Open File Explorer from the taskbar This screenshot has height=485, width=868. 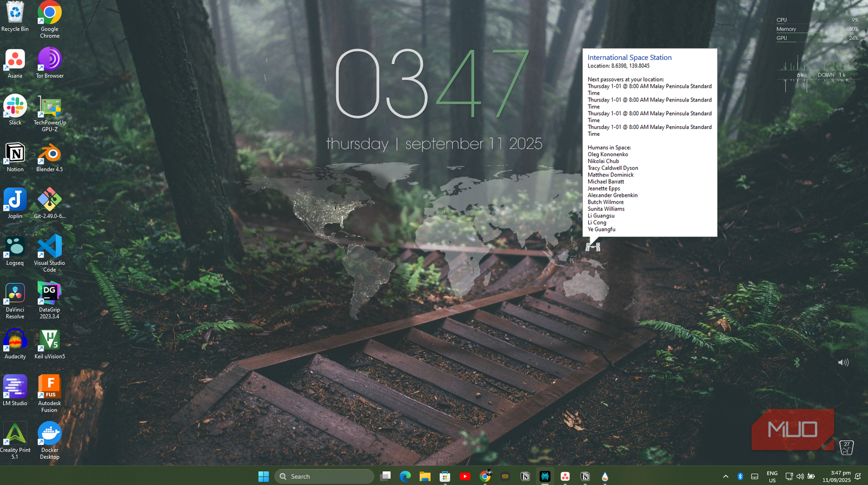point(425,477)
